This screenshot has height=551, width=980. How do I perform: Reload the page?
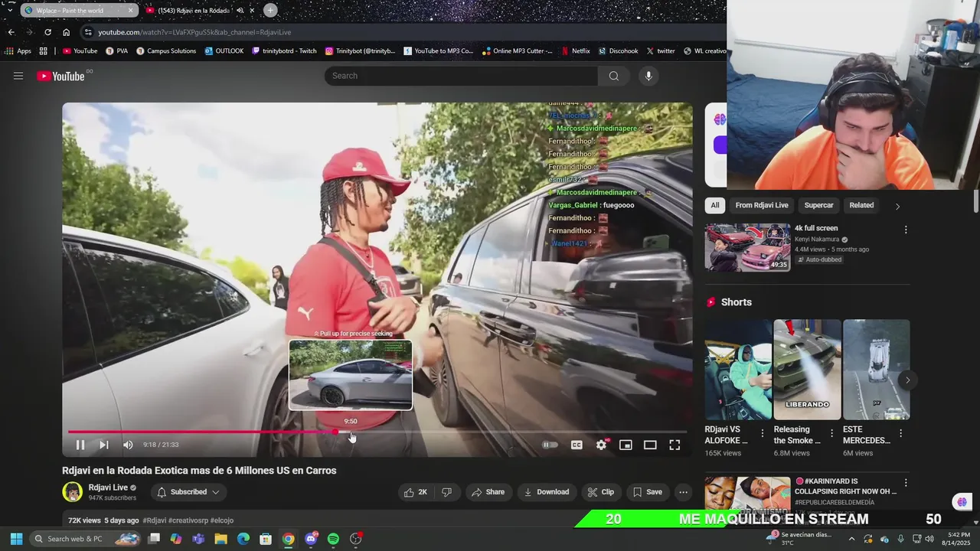click(x=47, y=32)
